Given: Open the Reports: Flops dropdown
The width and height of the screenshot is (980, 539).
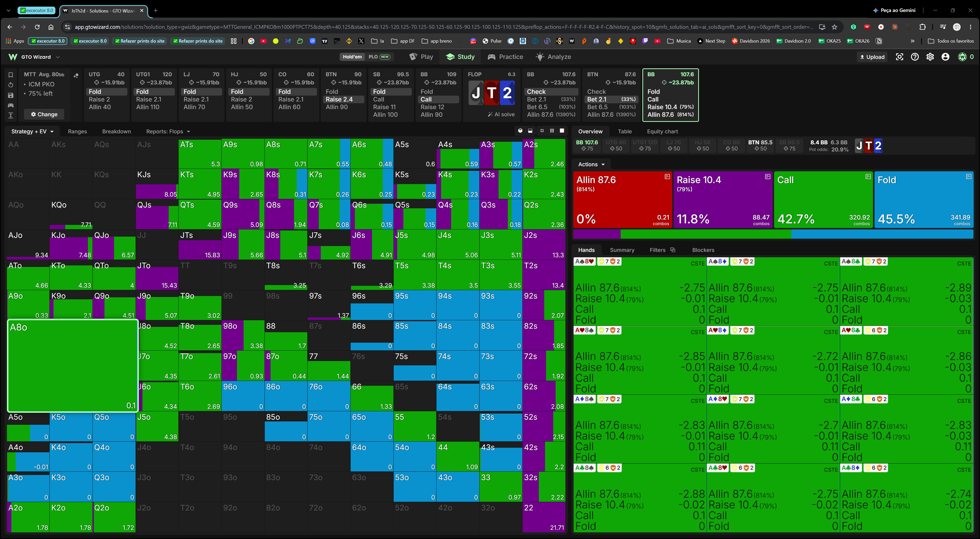Looking at the screenshot, I should [x=168, y=131].
